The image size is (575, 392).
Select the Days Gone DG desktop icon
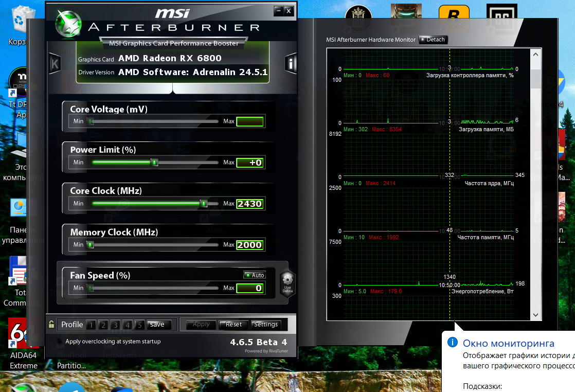501,17
